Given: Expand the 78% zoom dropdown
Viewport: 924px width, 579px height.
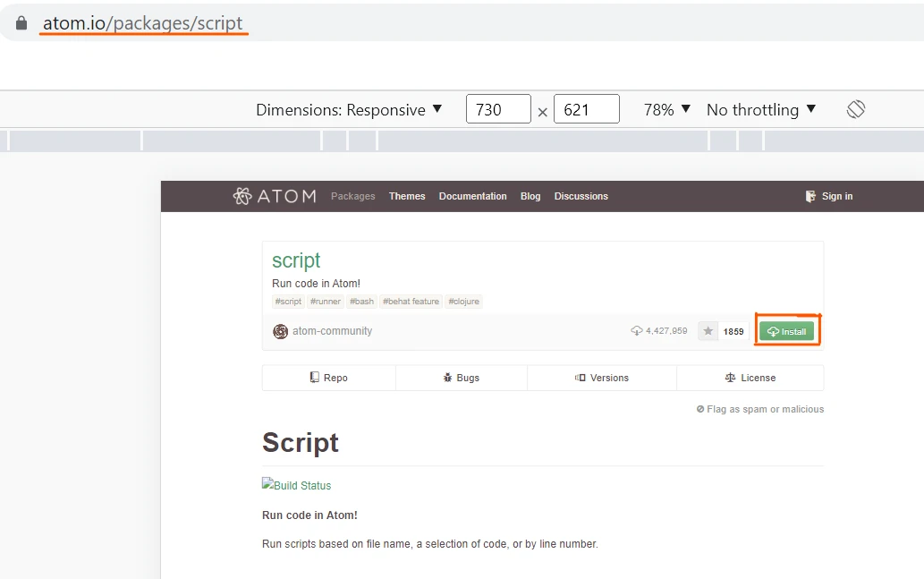Looking at the screenshot, I should click(x=667, y=109).
